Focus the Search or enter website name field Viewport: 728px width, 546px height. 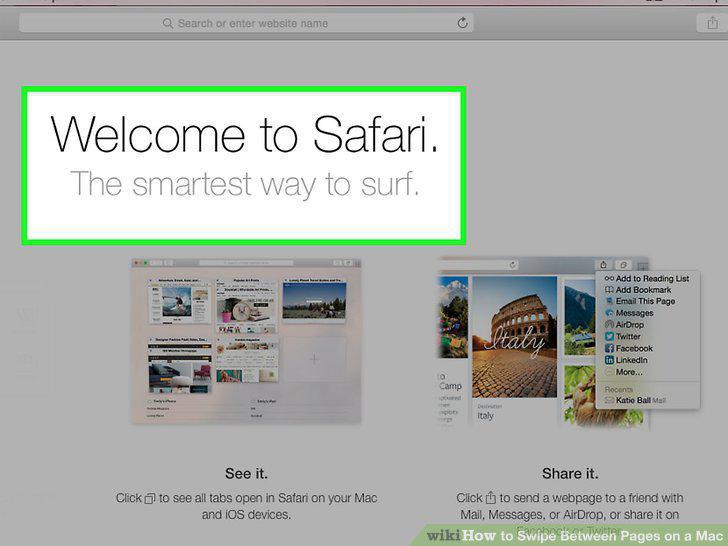coord(246,23)
